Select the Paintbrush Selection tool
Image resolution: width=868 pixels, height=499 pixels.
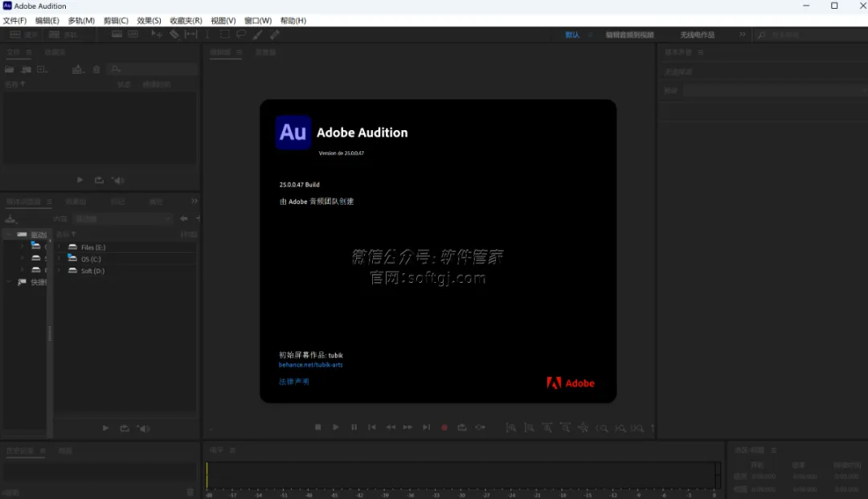pos(257,35)
